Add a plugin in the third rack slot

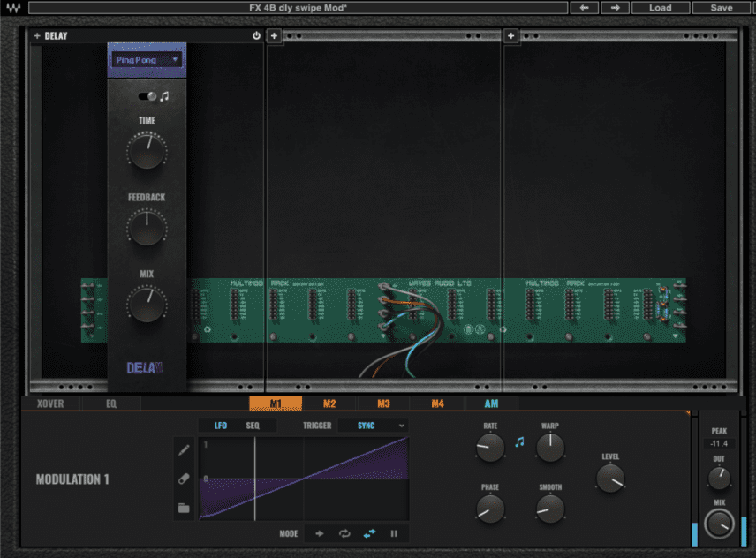pos(510,35)
